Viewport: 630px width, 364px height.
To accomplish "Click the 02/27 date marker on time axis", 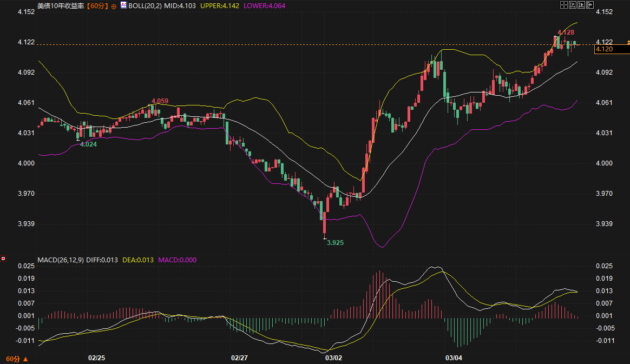I will pos(239,358).
